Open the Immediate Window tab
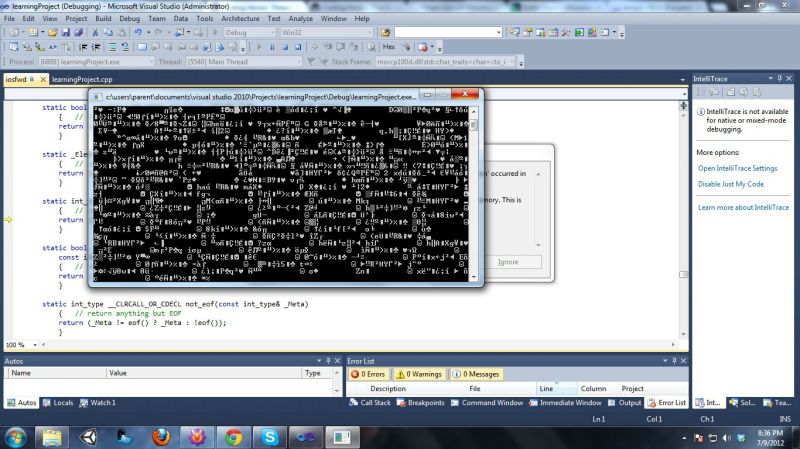Viewport: 800px width, 449px height. coord(565,403)
